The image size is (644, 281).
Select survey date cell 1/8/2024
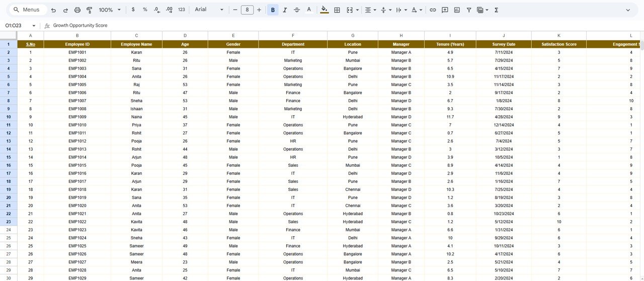coord(504,101)
